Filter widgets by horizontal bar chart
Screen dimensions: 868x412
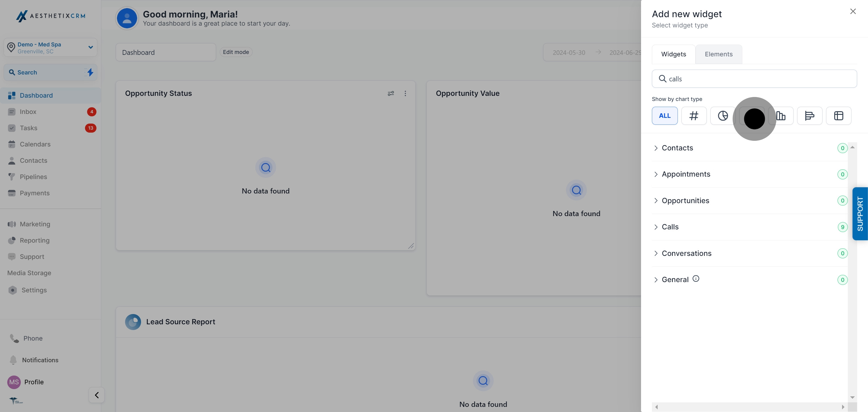[x=809, y=115]
